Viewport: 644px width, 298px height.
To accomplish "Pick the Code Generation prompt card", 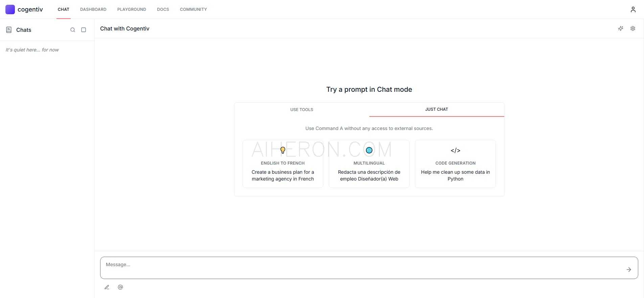I will [x=455, y=164].
